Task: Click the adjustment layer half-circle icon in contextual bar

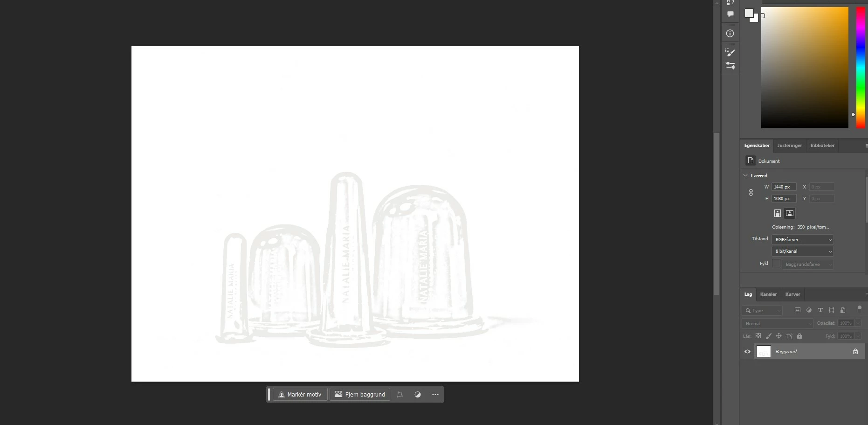Action: click(418, 394)
